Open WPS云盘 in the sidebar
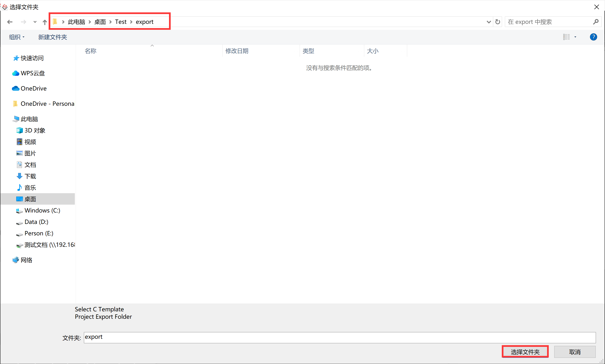 click(33, 73)
